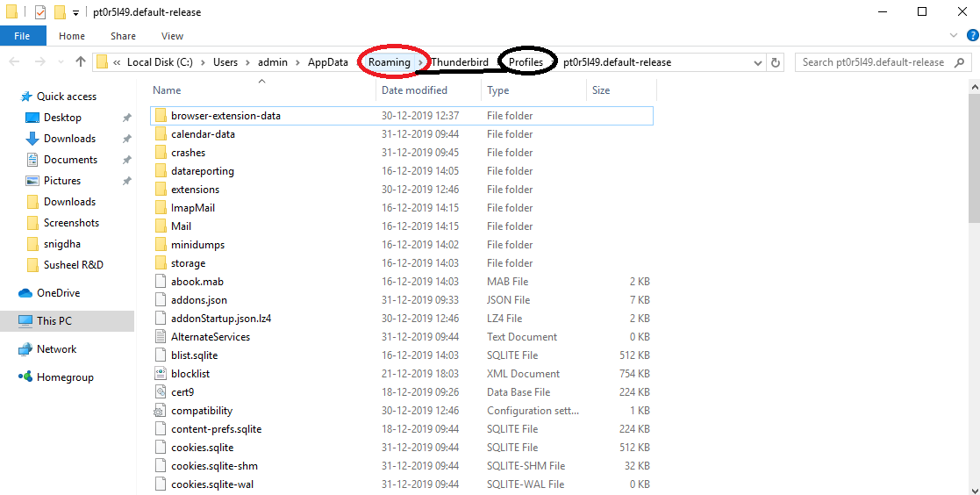Select This PC in the navigation pane
This screenshot has height=495, width=980.
click(x=54, y=321)
